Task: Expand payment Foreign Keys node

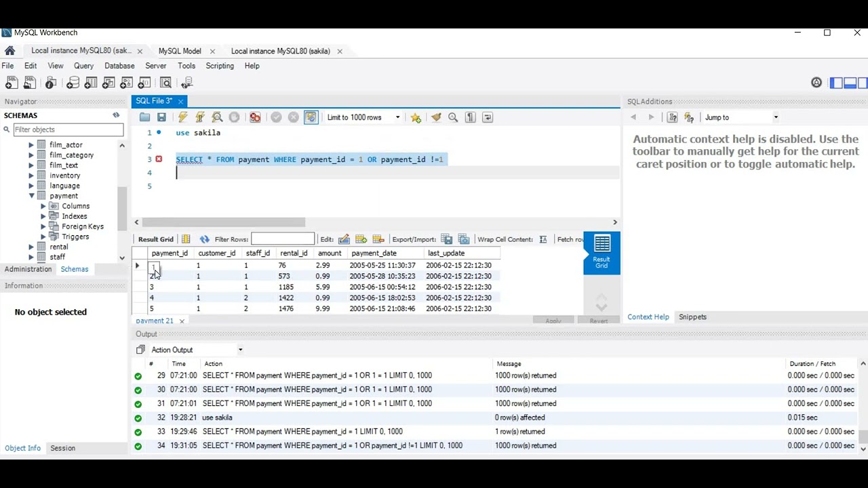Action: coord(43,226)
